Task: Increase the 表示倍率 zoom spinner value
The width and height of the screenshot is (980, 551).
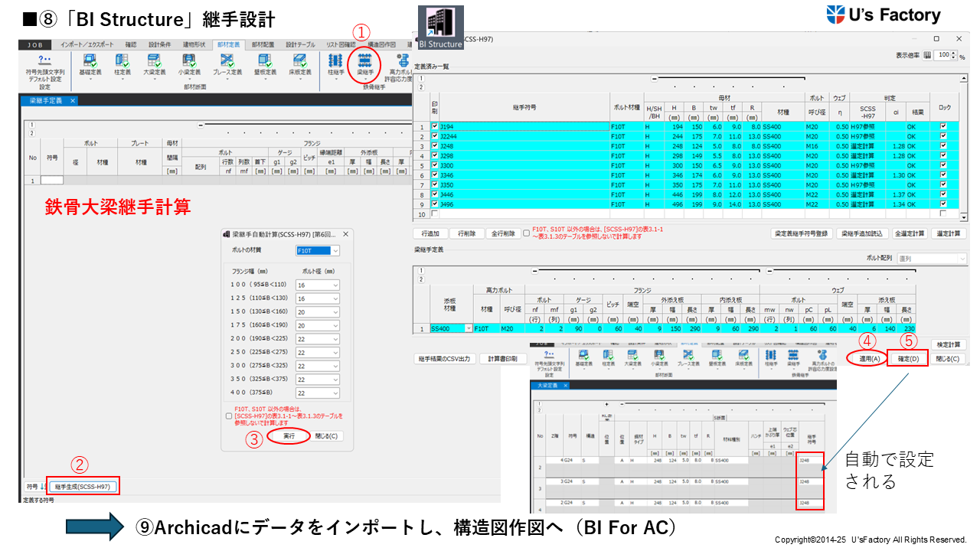Action: point(953,52)
